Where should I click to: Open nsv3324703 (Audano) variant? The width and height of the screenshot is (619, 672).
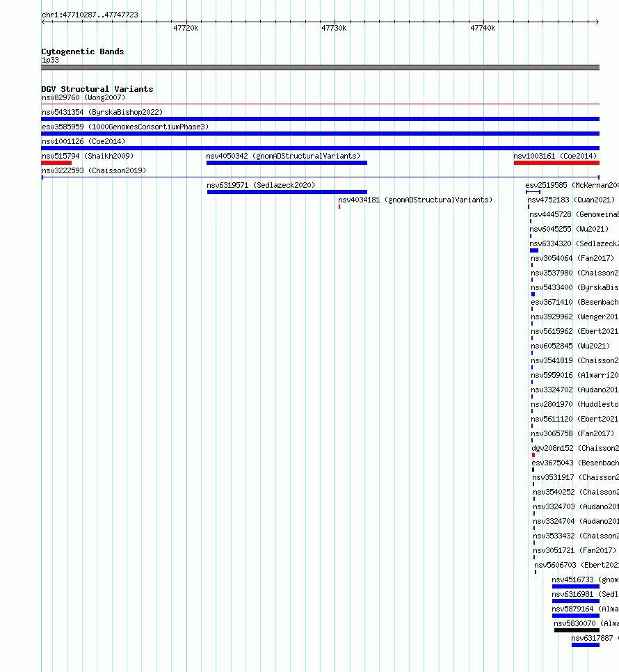pos(576,506)
